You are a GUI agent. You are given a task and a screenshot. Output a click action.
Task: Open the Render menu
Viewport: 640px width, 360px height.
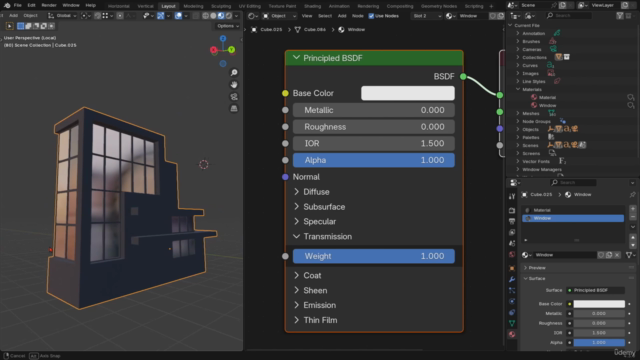coord(49,5)
